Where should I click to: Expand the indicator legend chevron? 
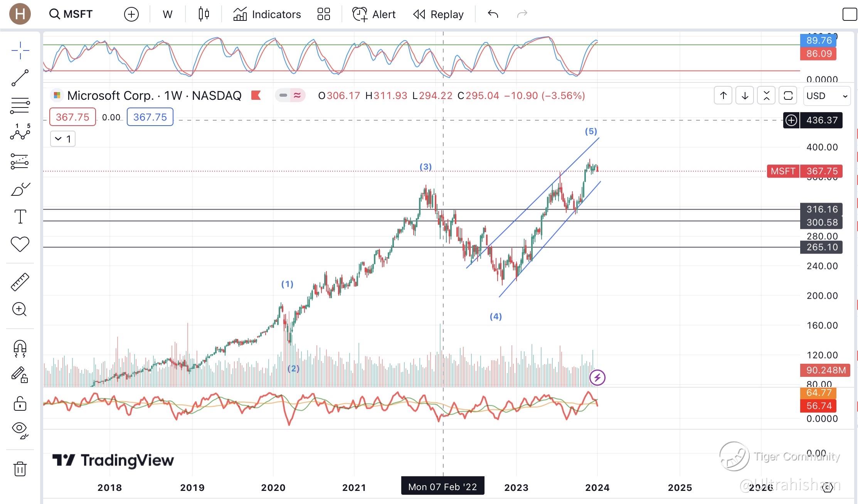(62, 139)
